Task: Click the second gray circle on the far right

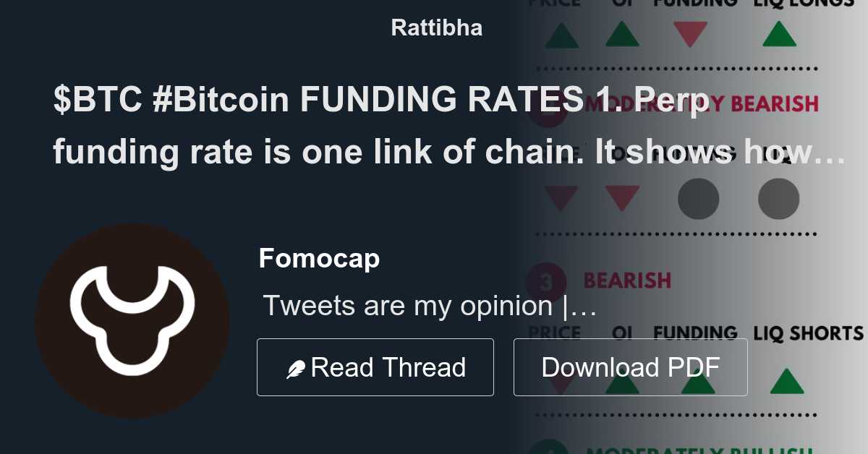Action: (x=779, y=198)
